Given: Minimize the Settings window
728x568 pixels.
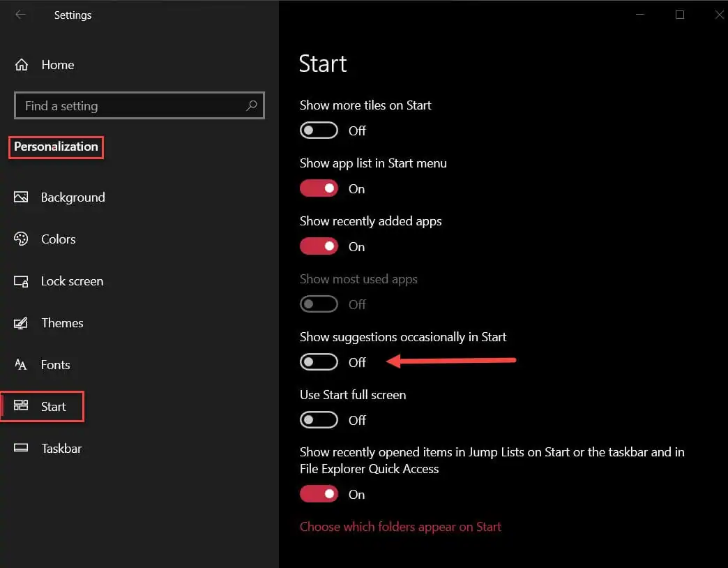Looking at the screenshot, I should click(639, 15).
